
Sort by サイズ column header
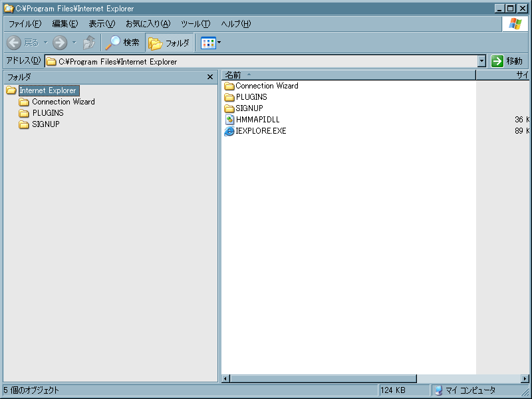(503, 75)
